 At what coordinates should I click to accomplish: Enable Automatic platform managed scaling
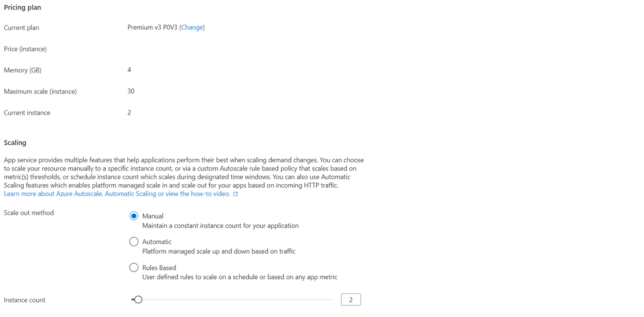134,241
